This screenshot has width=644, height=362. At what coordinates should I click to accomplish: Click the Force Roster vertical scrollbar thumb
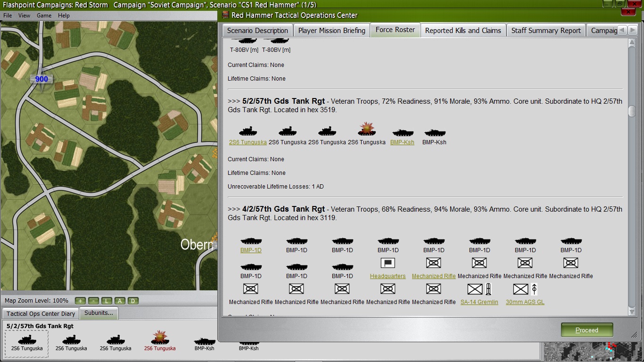coord(632,111)
